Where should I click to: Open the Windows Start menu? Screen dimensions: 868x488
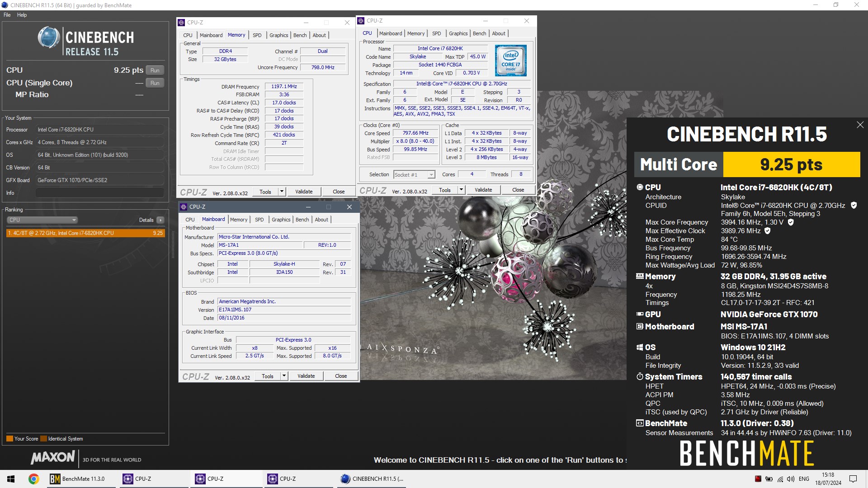11,479
